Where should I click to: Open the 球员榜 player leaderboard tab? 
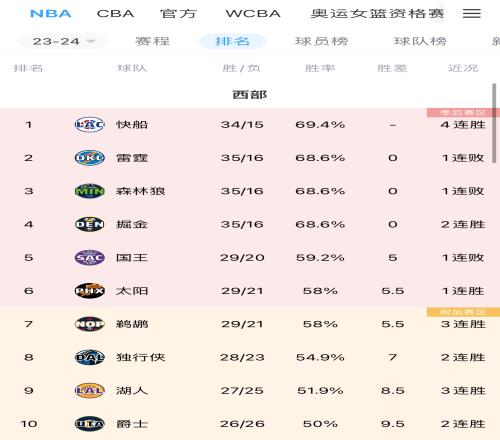tap(322, 41)
